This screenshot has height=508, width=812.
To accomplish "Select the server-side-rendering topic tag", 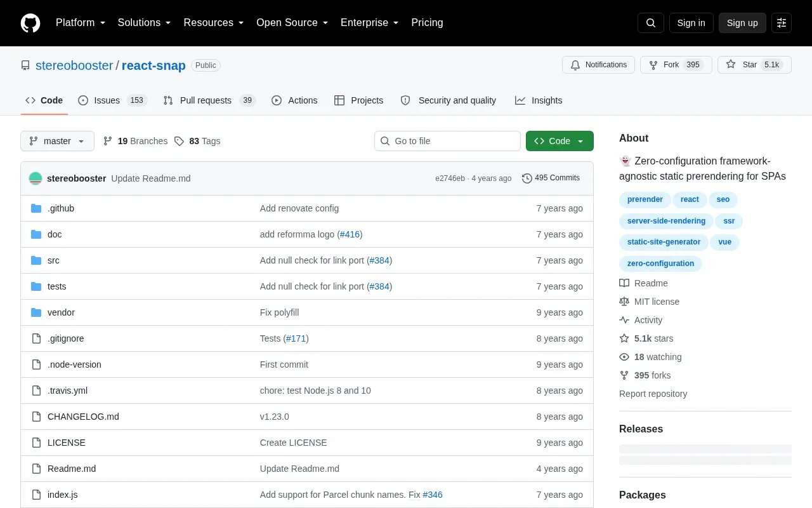I will 666,221.
